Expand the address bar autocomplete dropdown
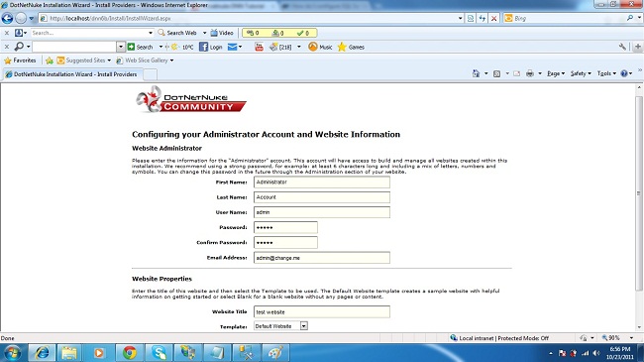644x362 pixels. pyautogui.click(x=460, y=19)
